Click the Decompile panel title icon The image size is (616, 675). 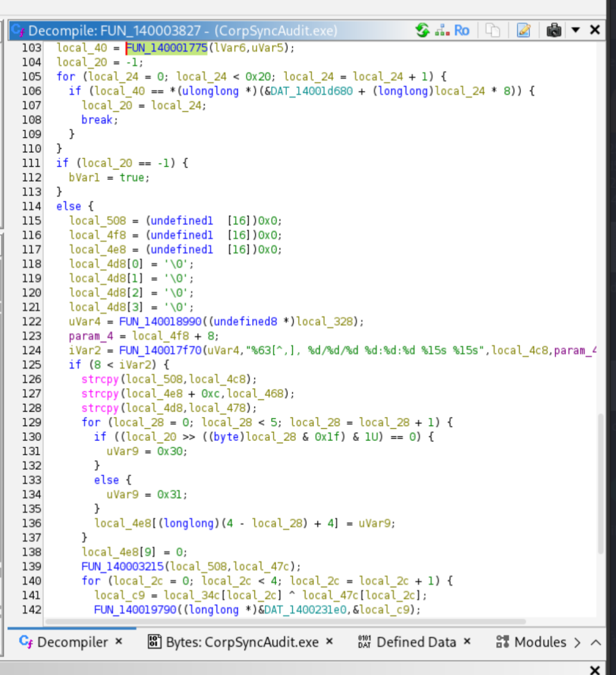tap(18, 31)
